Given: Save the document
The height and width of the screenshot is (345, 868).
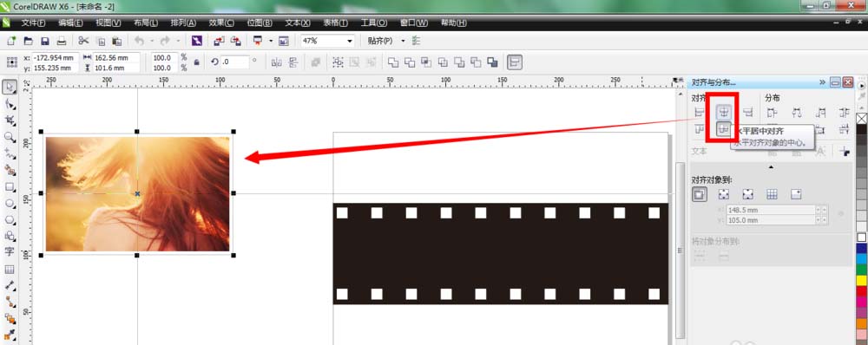Looking at the screenshot, I should coord(45,41).
